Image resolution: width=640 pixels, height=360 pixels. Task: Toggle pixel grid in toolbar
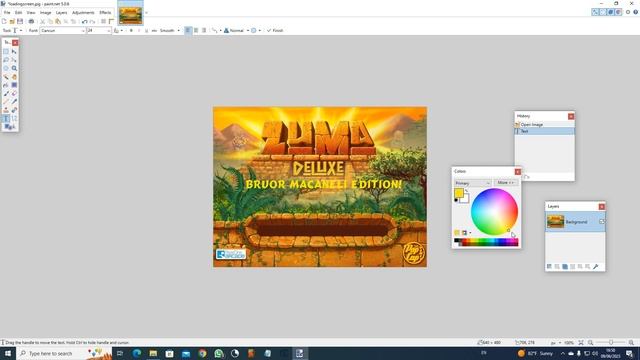click(x=104, y=21)
